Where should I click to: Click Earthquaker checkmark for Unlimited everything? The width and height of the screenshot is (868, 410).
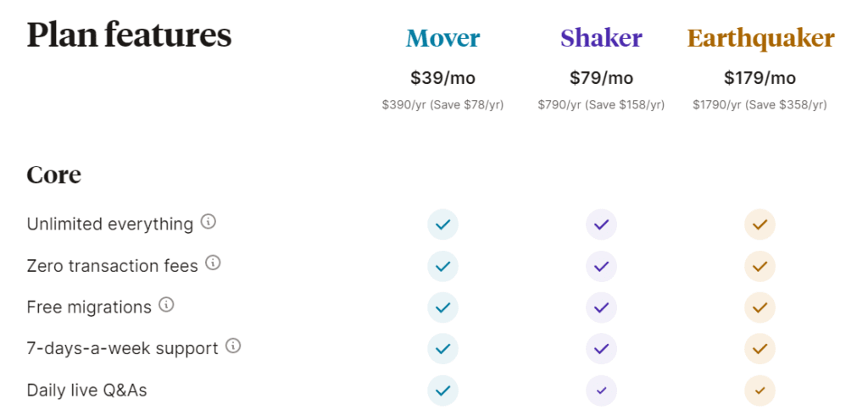point(759,224)
